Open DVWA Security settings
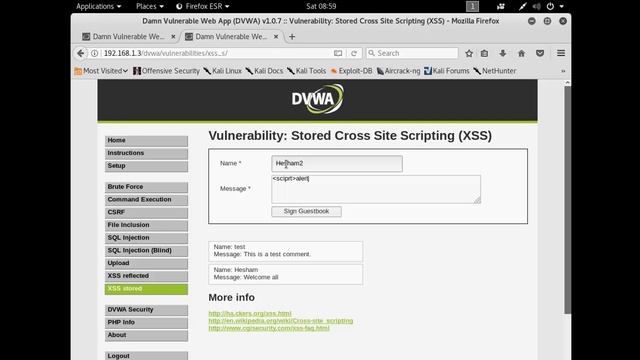Image resolution: width=640 pixels, height=360 pixels. pyautogui.click(x=146, y=310)
